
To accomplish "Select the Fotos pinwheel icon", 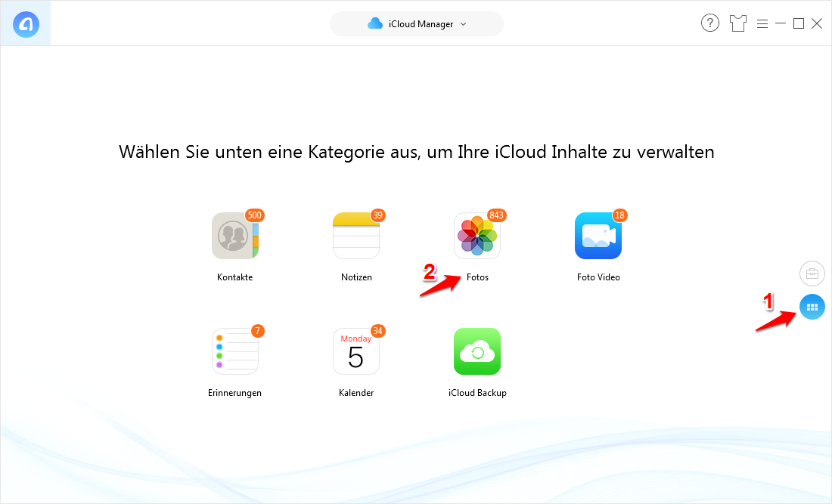I will point(477,236).
